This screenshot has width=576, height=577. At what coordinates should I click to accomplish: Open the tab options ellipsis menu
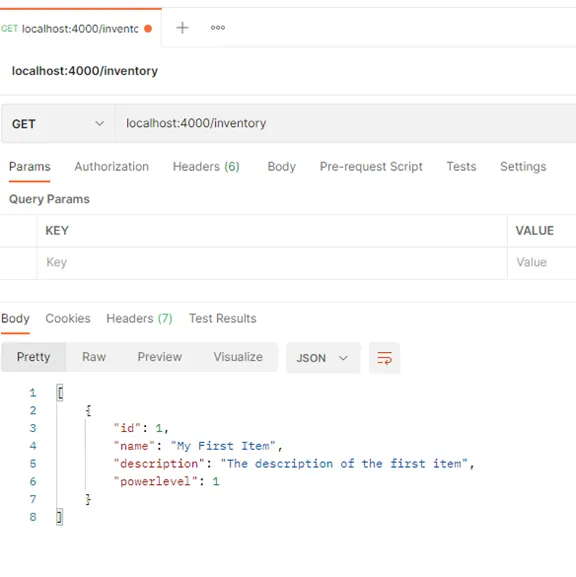[218, 28]
